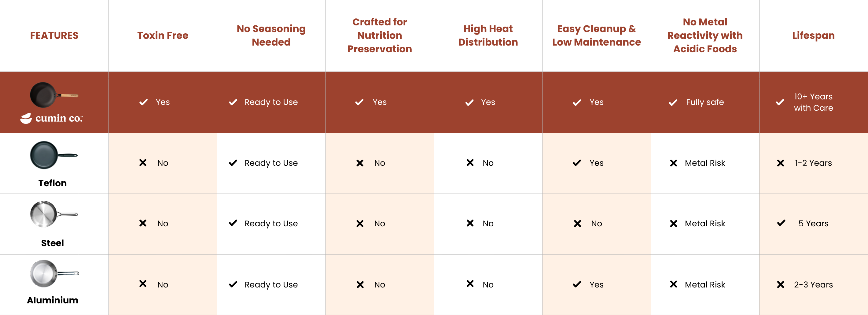Click the checkmark for Aluminium Easy Cleanup Yes
This screenshot has width=868, height=315.
577,285
